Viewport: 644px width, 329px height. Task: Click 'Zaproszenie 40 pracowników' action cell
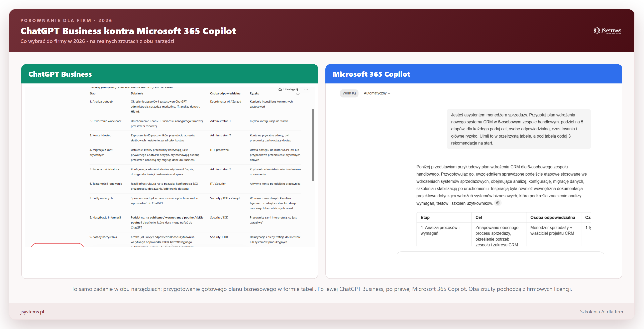point(163,138)
